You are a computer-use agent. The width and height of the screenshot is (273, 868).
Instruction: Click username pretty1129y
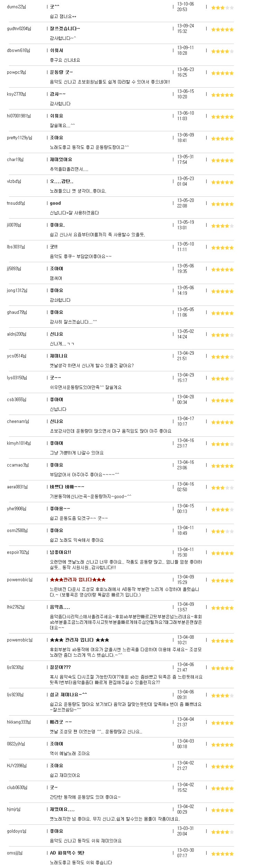click(19, 138)
